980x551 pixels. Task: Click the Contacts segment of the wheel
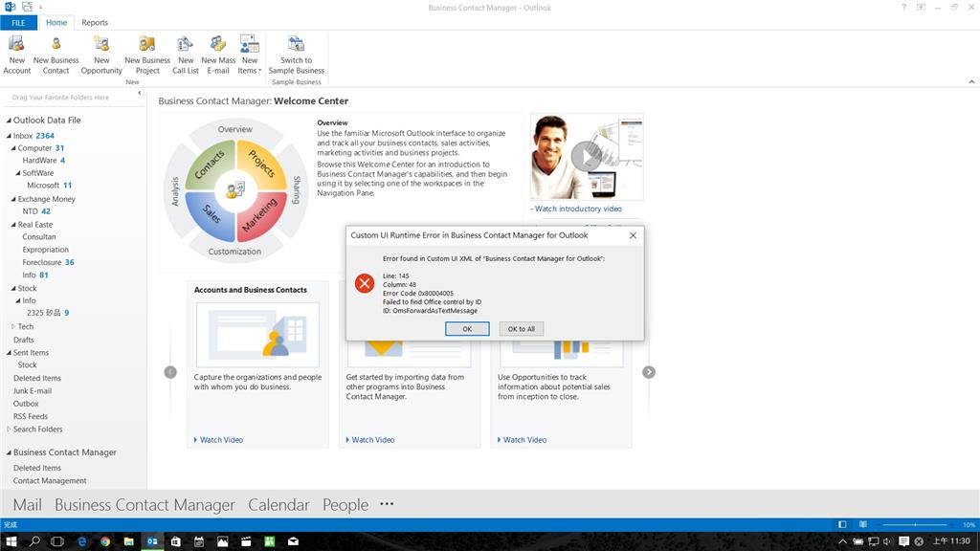pos(210,165)
